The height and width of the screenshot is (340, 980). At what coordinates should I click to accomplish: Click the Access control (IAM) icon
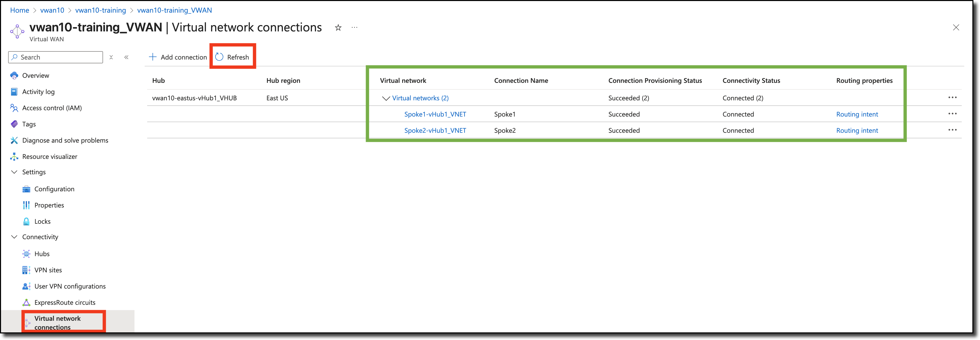14,108
